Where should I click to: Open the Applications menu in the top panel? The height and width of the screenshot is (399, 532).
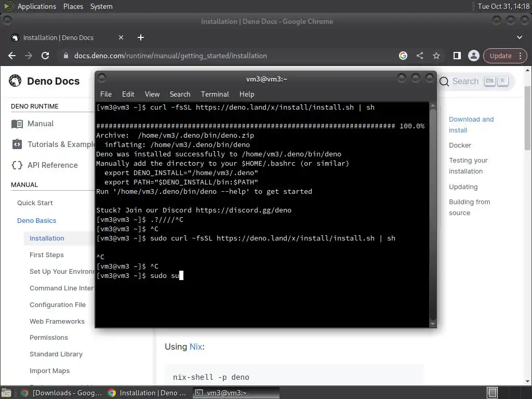37,6
